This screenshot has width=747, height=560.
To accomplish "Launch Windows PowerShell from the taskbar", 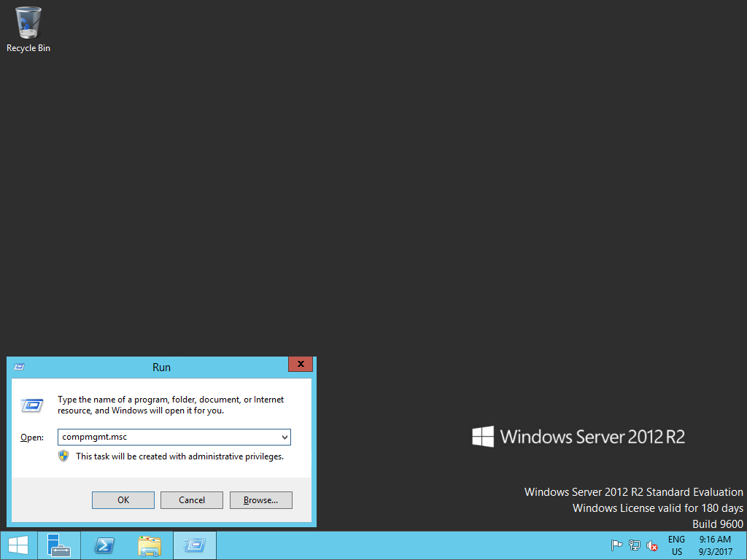I will coord(104,545).
